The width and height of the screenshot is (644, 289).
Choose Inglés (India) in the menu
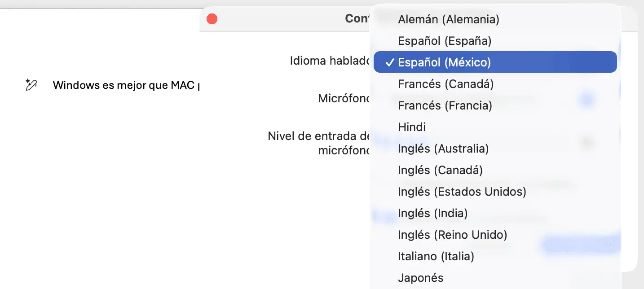(x=432, y=213)
